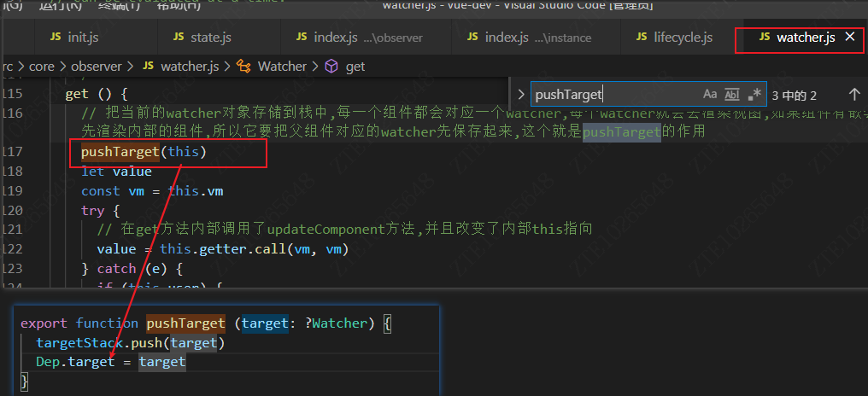Click 'get () {' method declaration
868x396 pixels.
97,94
